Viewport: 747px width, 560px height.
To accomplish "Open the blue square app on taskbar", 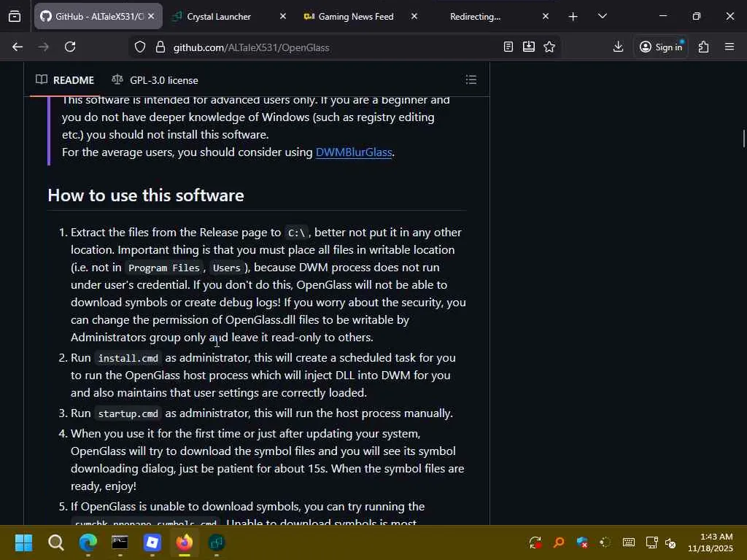I will 152,542.
